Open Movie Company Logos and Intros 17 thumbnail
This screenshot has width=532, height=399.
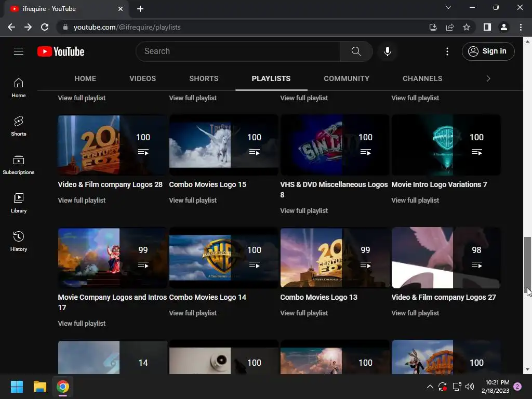click(112, 258)
